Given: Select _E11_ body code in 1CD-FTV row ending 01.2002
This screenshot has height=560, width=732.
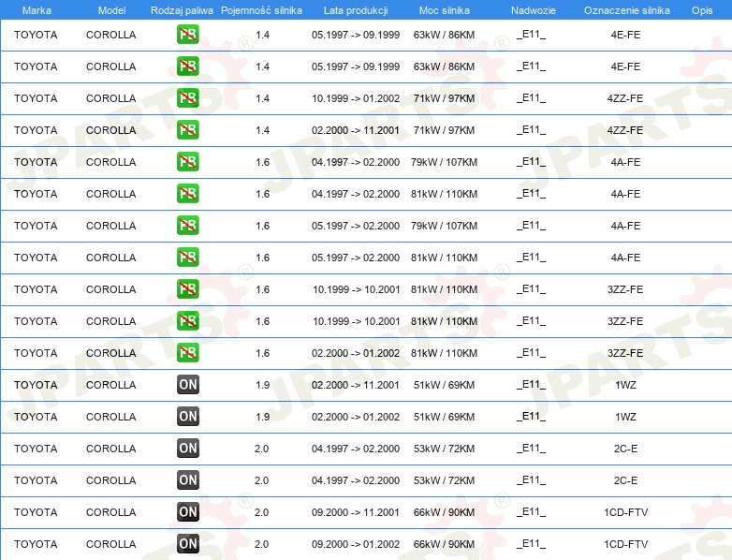Looking at the screenshot, I should (x=532, y=544).
